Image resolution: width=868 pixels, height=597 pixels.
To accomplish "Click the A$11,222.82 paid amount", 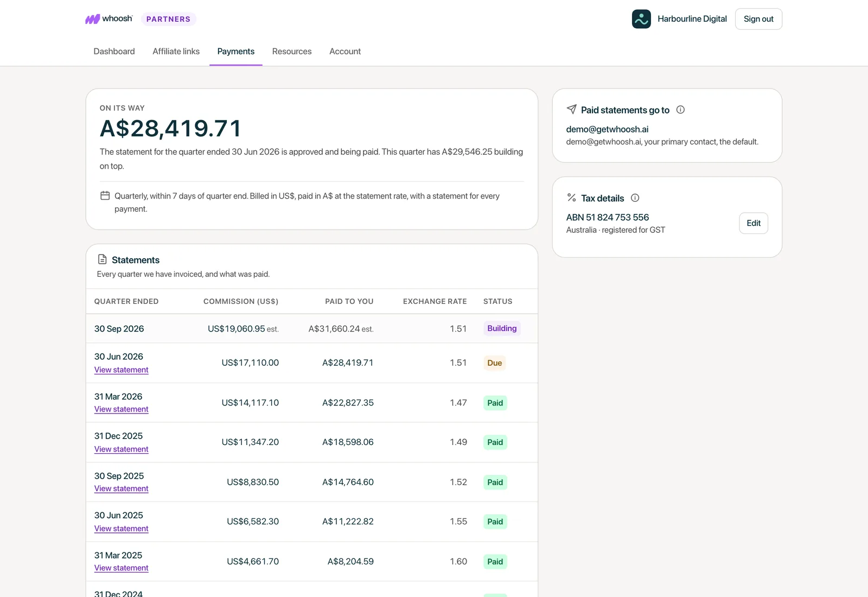I will 348,522.
